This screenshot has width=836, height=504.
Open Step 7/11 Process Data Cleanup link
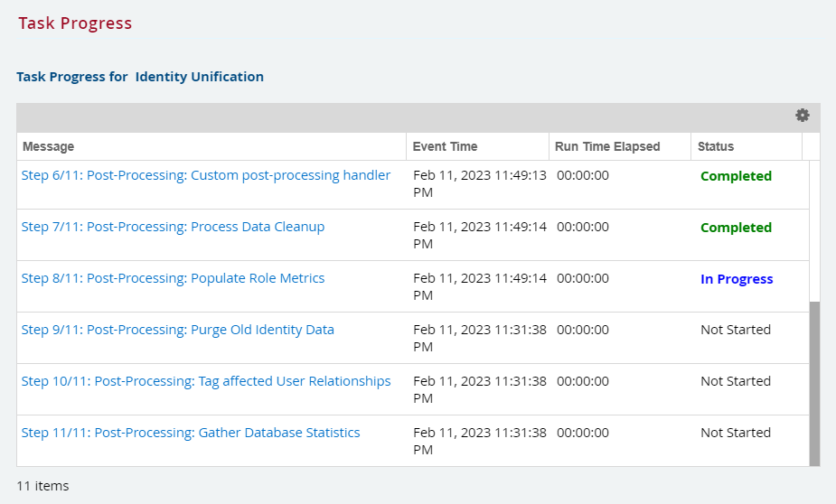173,227
